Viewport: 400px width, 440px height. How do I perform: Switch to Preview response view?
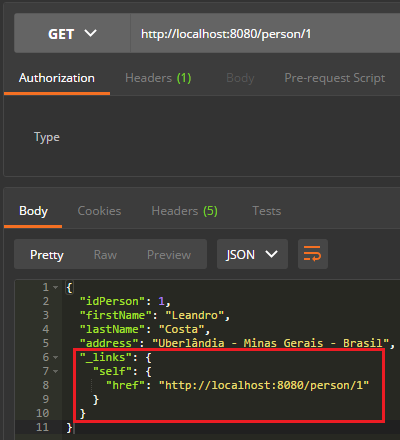[x=169, y=255]
